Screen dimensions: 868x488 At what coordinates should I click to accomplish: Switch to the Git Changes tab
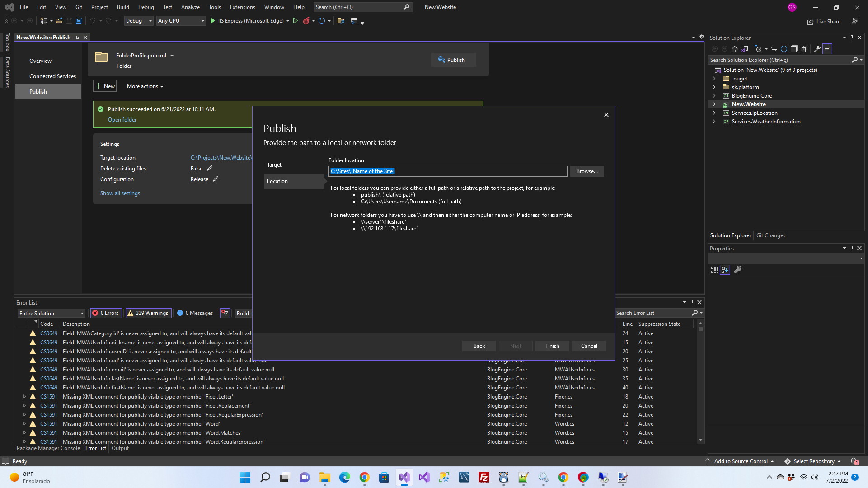(x=770, y=235)
